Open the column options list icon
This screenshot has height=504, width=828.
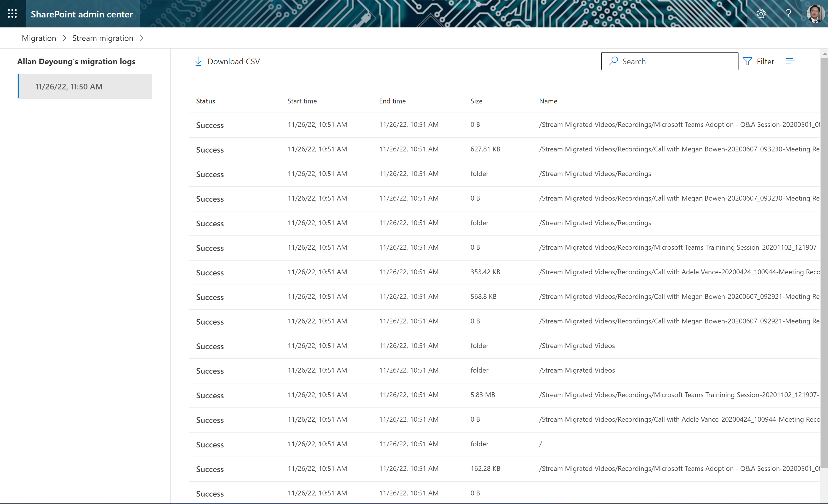[790, 61]
